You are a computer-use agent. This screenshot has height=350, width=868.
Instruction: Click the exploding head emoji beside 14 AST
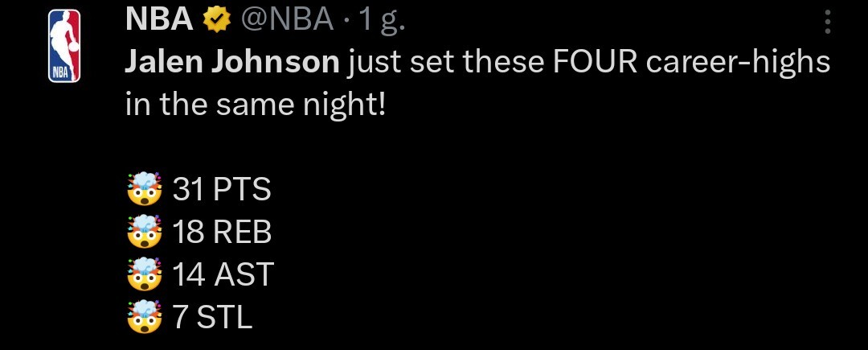pos(145,275)
